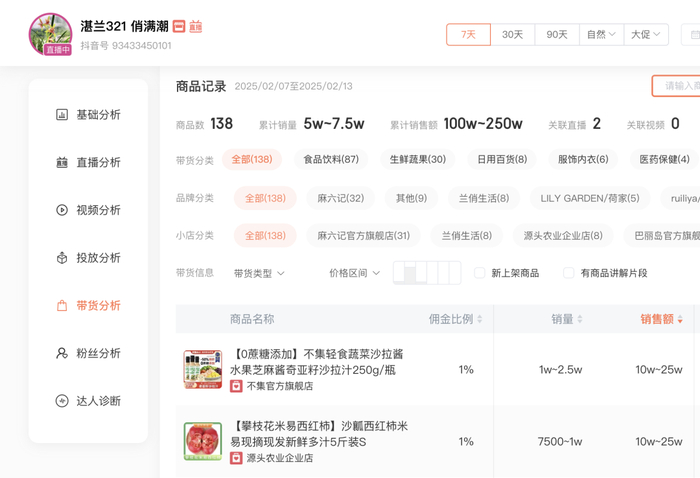Click the 基础分析 chart icon
The width and height of the screenshot is (700, 478).
point(62,115)
